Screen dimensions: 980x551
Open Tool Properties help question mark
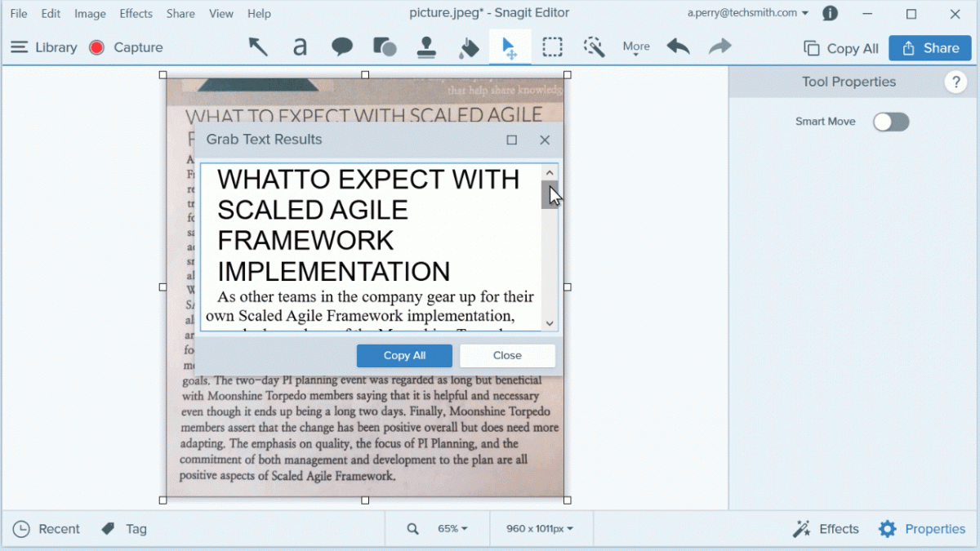pyautogui.click(x=955, y=82)
